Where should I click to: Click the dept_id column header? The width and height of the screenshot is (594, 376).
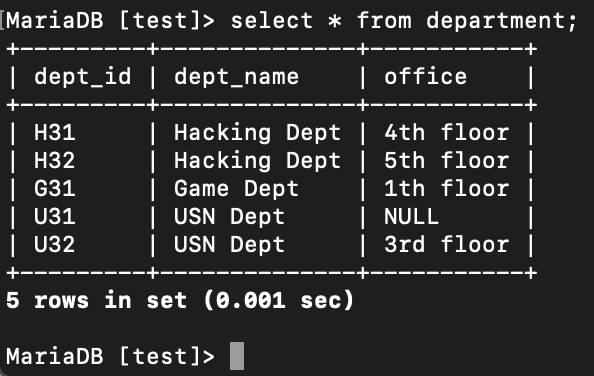pos(83,77)
